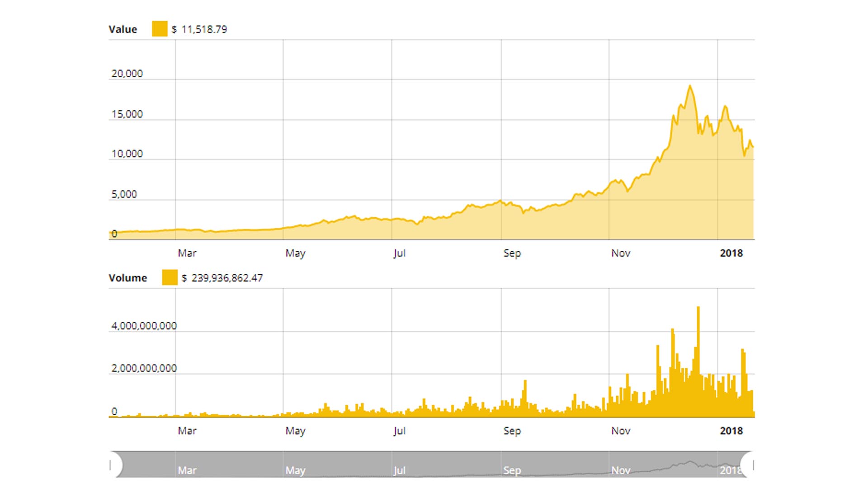Click the Volume legend text label
The width and height of the screenshot is (868, 488).
point(128,278)
